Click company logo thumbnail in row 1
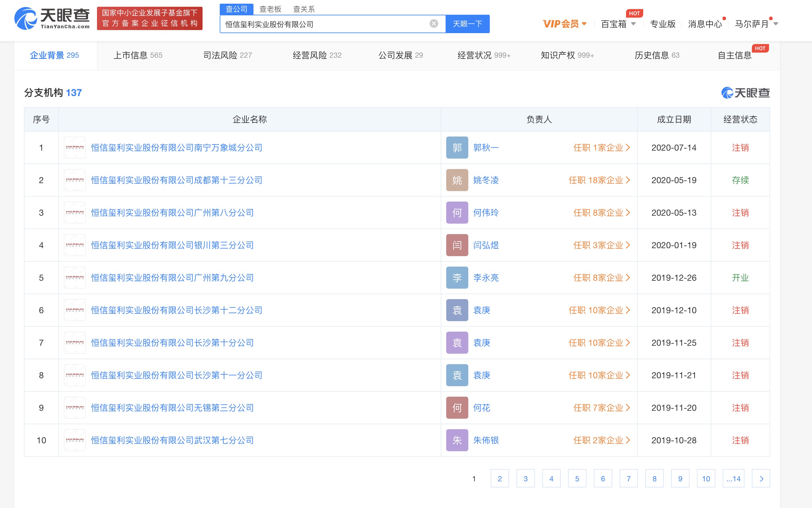The height and width of the screenshot is (508, 812). pyautogui.click(x=75, y=148)
